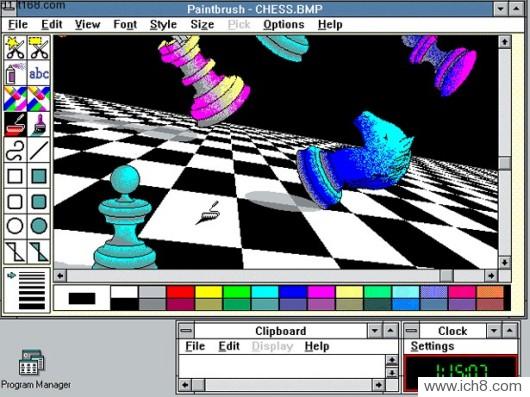Image resolution: width=530 pixels, height=397 pixels.
Task: Select the Brush tool
Action: tap(39, 124)
